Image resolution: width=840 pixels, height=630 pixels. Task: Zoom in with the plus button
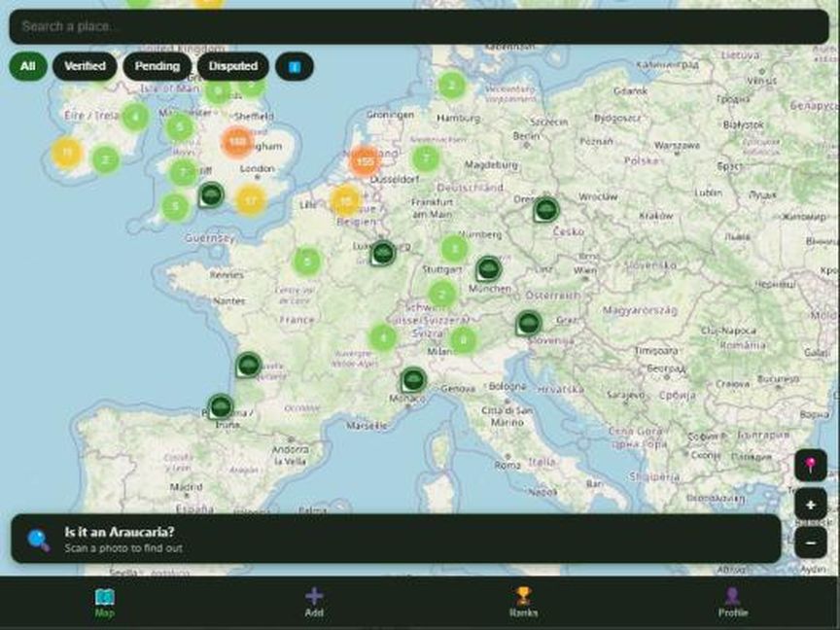point(811,505)
